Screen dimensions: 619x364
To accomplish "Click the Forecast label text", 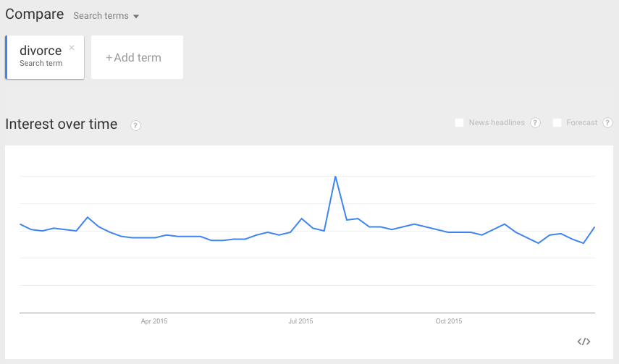I will (x=582, y=123).
